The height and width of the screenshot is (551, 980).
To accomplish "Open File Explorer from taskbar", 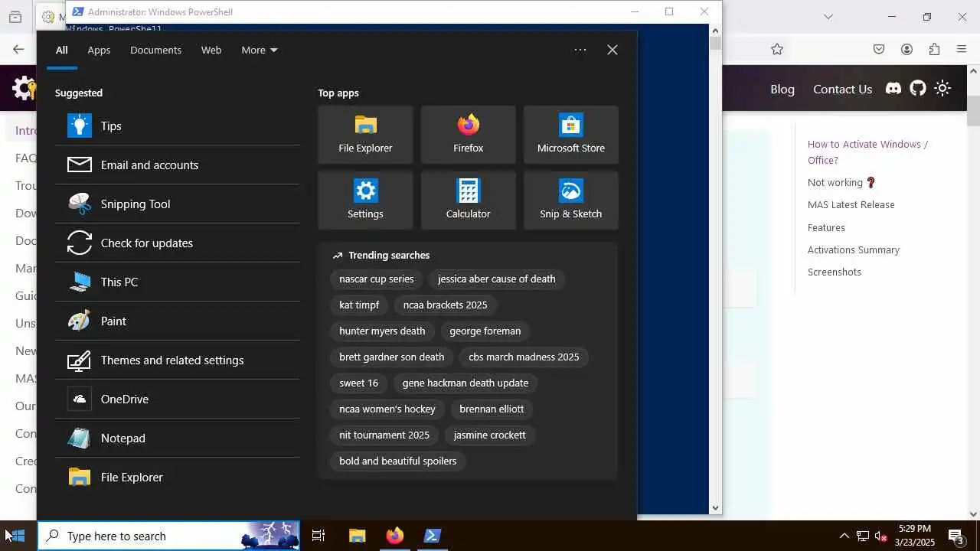I will tap(358, 536).
